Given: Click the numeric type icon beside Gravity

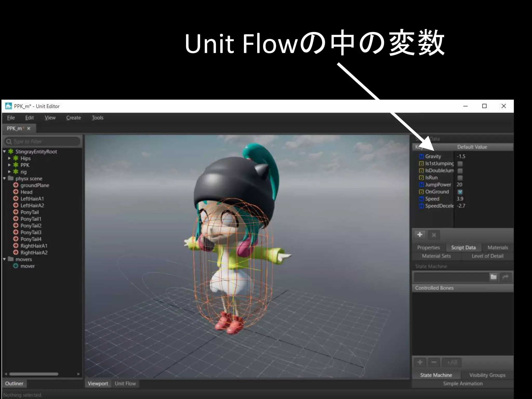Looking at the screenshot, I should tap(421, 156).
